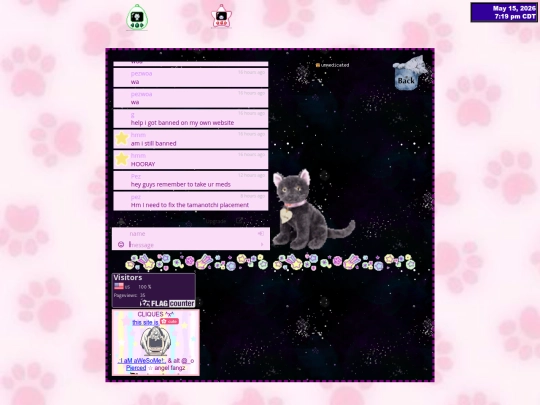Click username 'Pez' in chat
The height and width of the screenshot is (405, 540).
136,176
